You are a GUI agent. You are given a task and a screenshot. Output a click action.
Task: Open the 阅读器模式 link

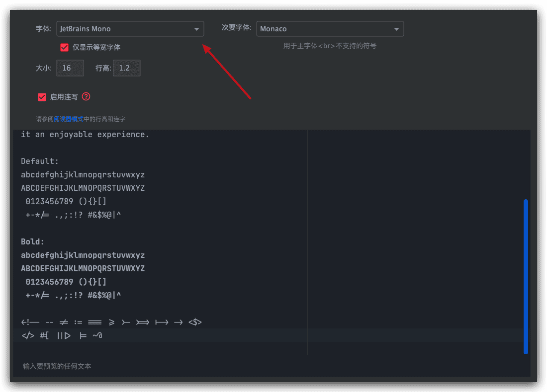tap(69, 119)
